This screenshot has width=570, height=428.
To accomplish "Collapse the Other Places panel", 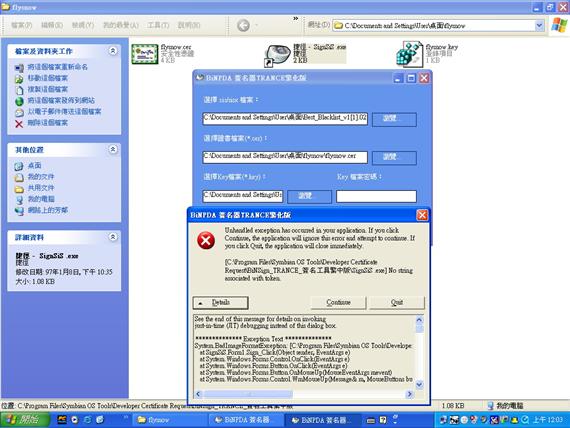I will pyautogui.click(x=113, y=149).
